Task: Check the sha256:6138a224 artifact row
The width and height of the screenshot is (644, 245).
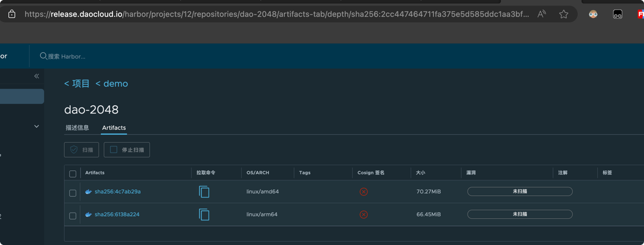Action: click(x=72, y=215)
